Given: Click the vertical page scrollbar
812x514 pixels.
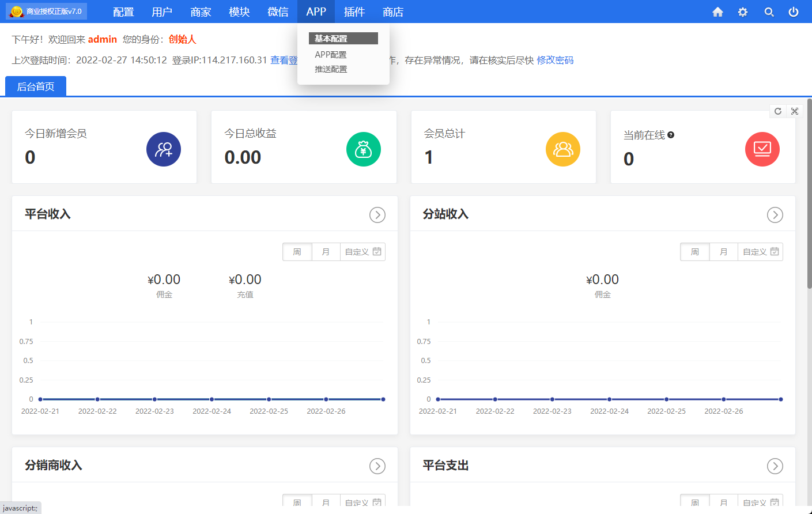Looking at the screenshot, I should (809, 194).
